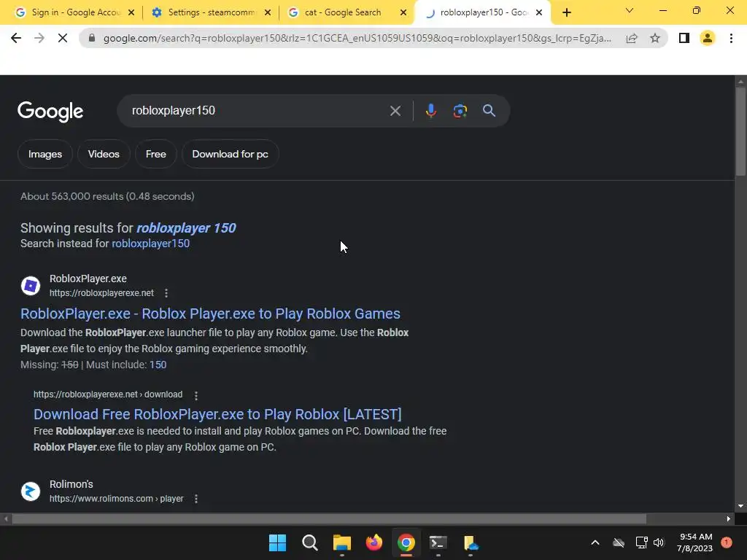Viewport: 747px width, 560px height.
Task: Open File Explorer from taskbar
Action: tap(341, 542)
